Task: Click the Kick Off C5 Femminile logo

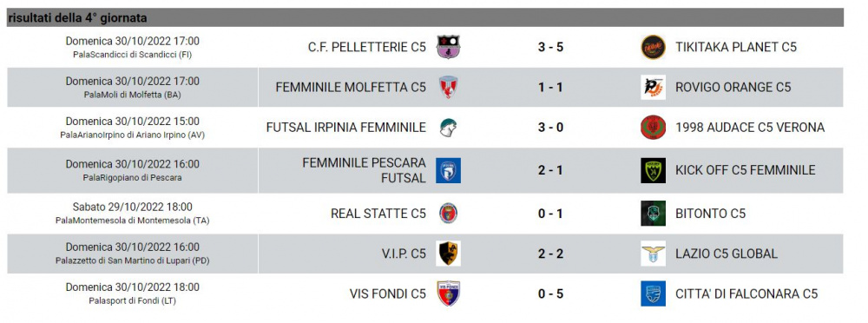Action: (x=653, y=170)
